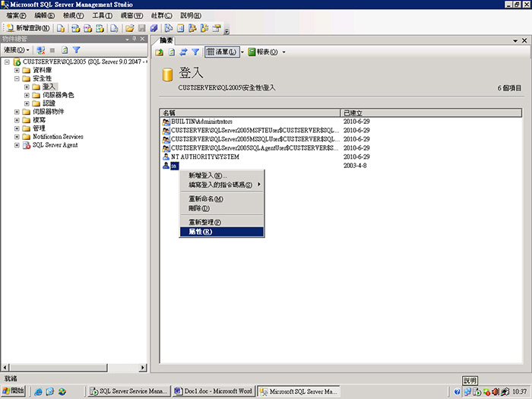532x399 pixels.
Task: Open the dropdown arrow next to 報表 button
Action: point(284,52)
